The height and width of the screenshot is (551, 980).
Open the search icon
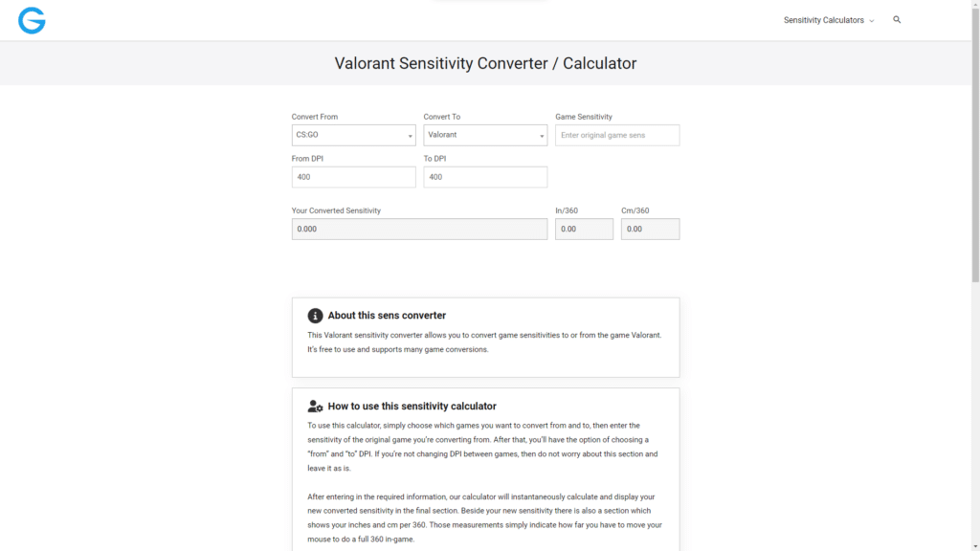[x=897, y=19]
